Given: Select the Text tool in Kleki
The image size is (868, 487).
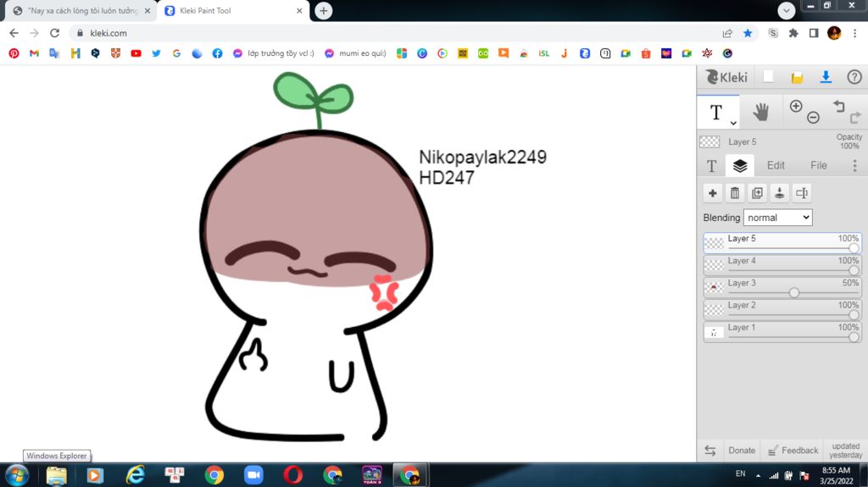Looking at the screenshot, I should point(715,113).
